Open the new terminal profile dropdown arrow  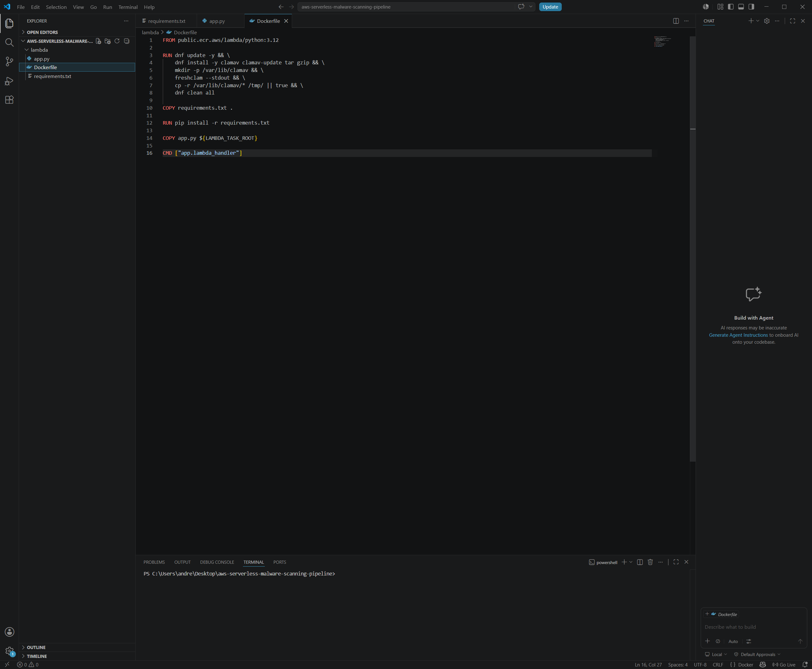point(631,562)
